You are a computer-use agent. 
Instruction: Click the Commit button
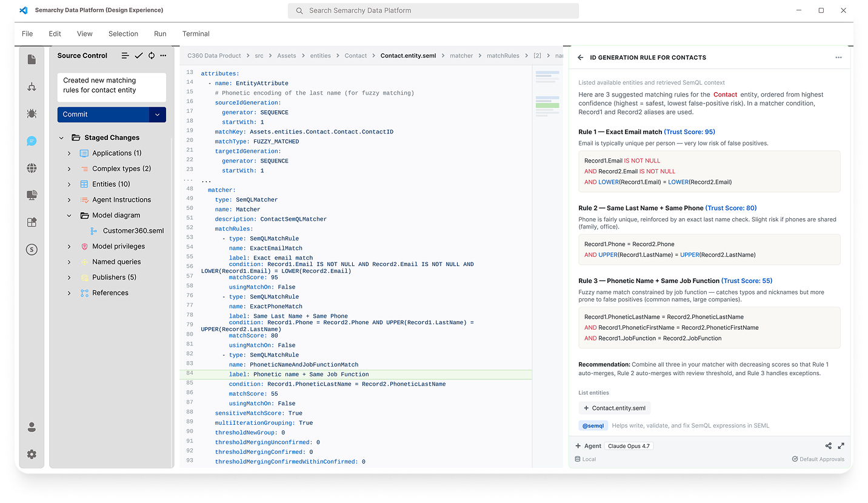pyautogui.click(x=103, y=114)
